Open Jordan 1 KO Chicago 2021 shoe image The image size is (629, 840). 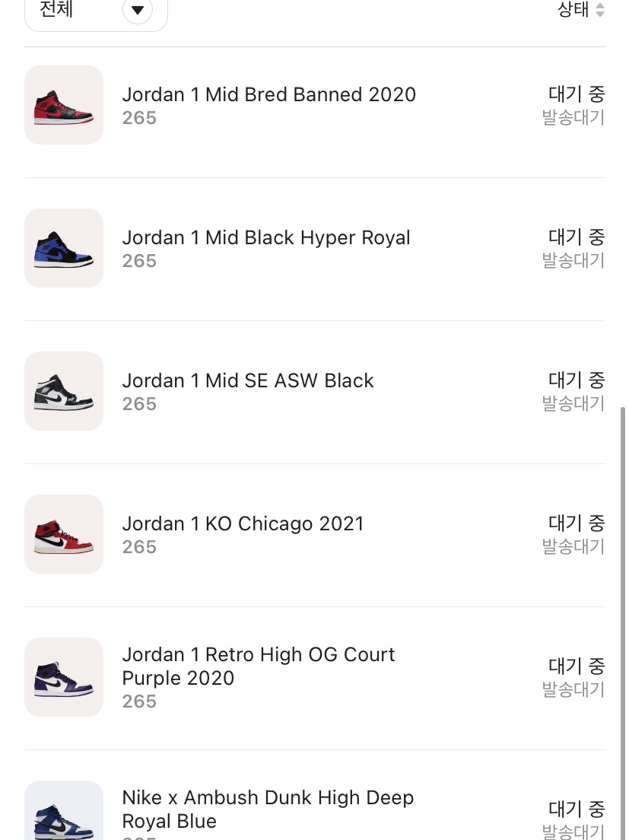pyautogui.click(x=64, y=534)
